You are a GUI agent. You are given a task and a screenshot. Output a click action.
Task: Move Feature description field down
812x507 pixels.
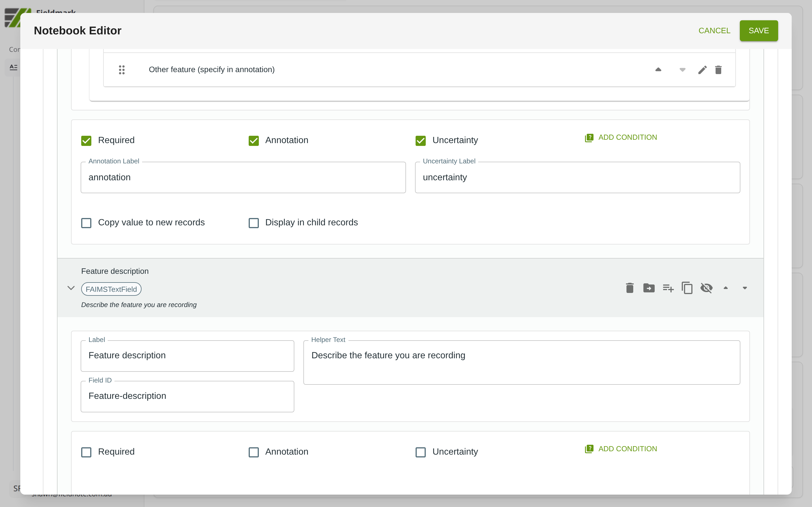point(745,288)
